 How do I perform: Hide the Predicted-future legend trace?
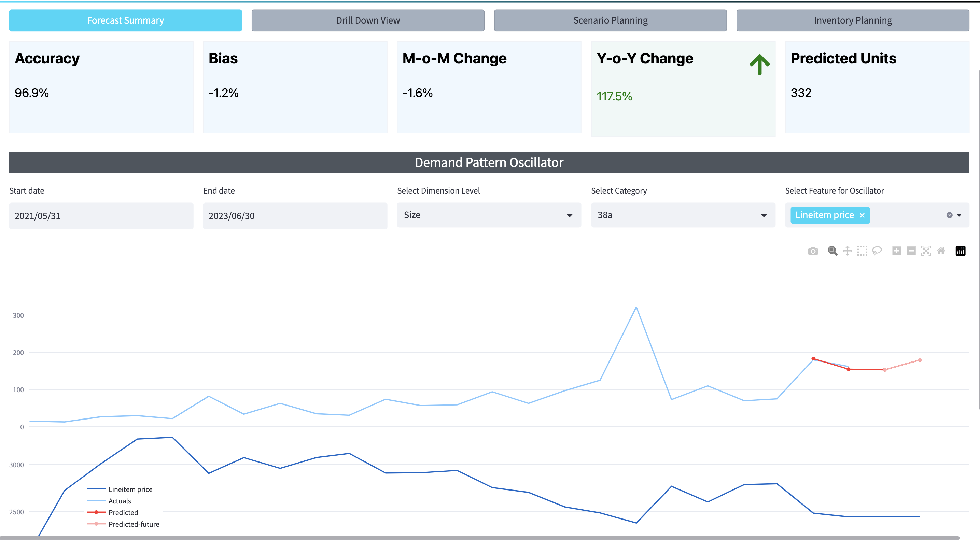(x=134, y=524)
